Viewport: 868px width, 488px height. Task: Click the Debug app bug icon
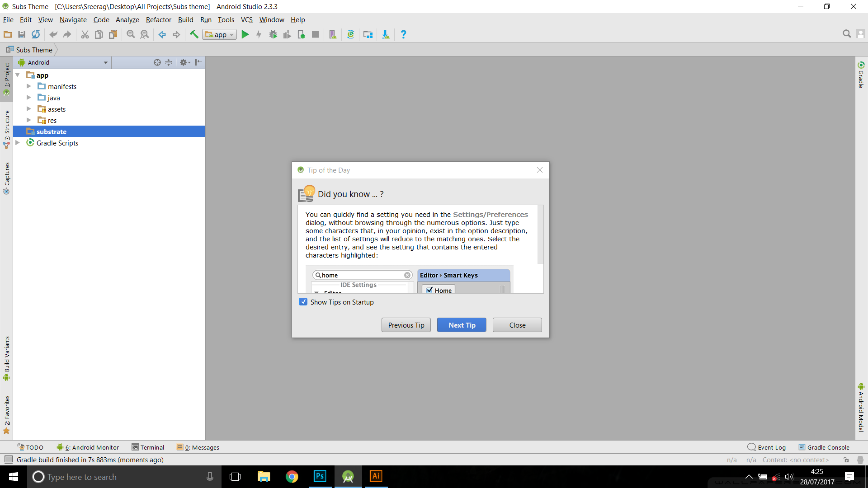pos(273,34)
